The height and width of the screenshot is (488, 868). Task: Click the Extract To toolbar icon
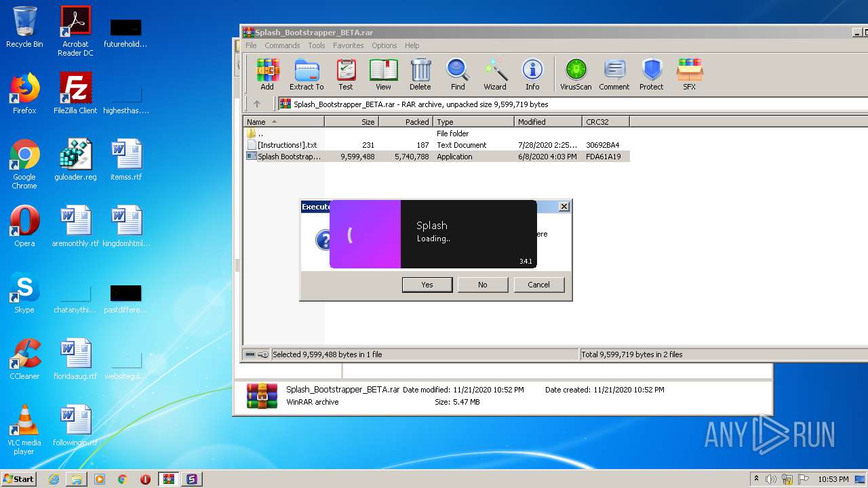[307, 75]
